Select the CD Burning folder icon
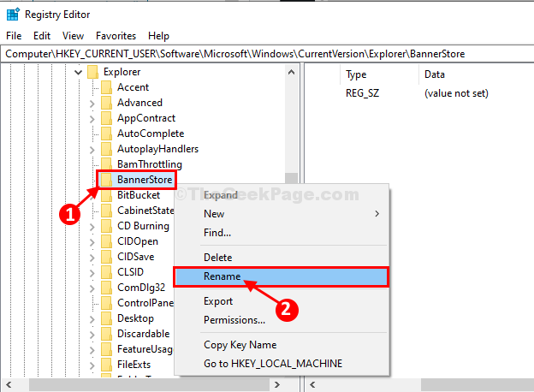534x392 pixels. (x=106, y=226)
